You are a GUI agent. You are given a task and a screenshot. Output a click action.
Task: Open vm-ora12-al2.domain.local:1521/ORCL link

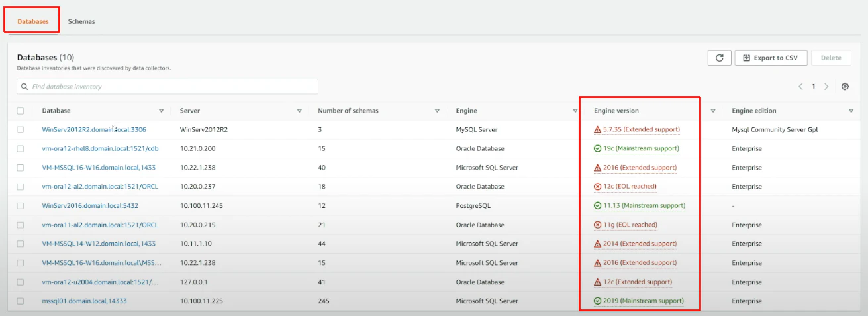tap(100, 187)
